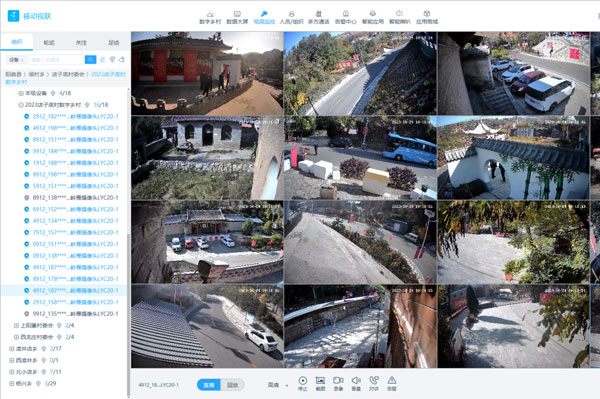
Task: Click the left panel vertical scrollbar
Action: (129, 314)
